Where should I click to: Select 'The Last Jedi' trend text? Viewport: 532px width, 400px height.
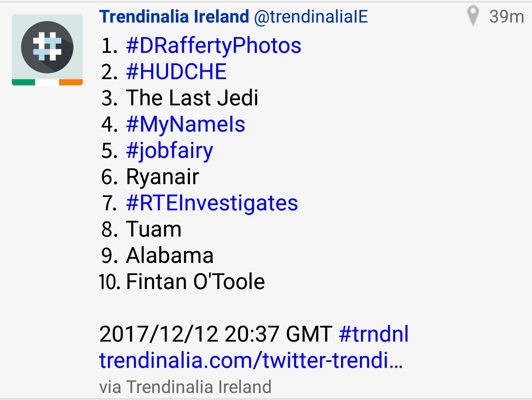click(x=192, y=98)
